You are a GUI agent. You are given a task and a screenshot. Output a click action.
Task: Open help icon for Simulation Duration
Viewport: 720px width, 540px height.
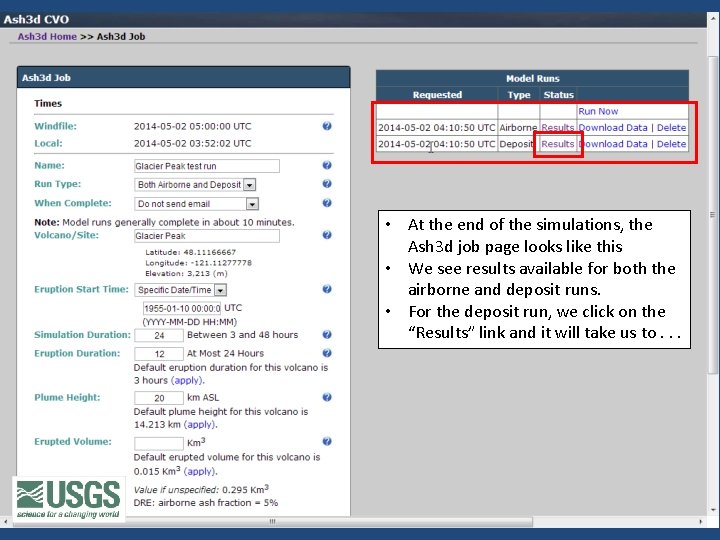coord(327,335)
